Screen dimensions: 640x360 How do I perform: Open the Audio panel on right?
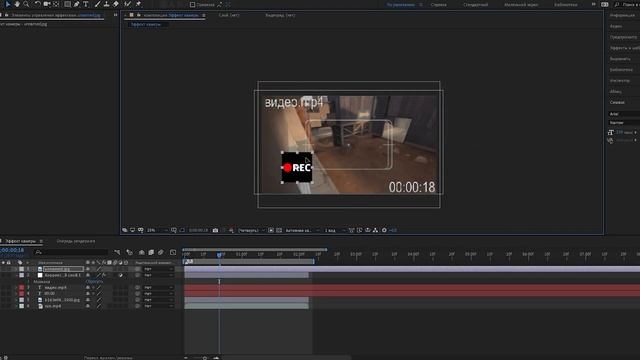pyautogui.click(x=616, y=26)
